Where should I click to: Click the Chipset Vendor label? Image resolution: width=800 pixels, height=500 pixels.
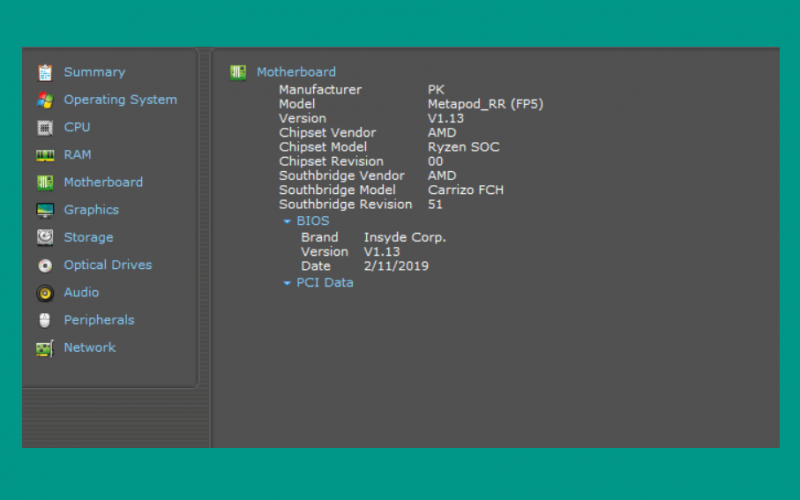coord(328,133)
